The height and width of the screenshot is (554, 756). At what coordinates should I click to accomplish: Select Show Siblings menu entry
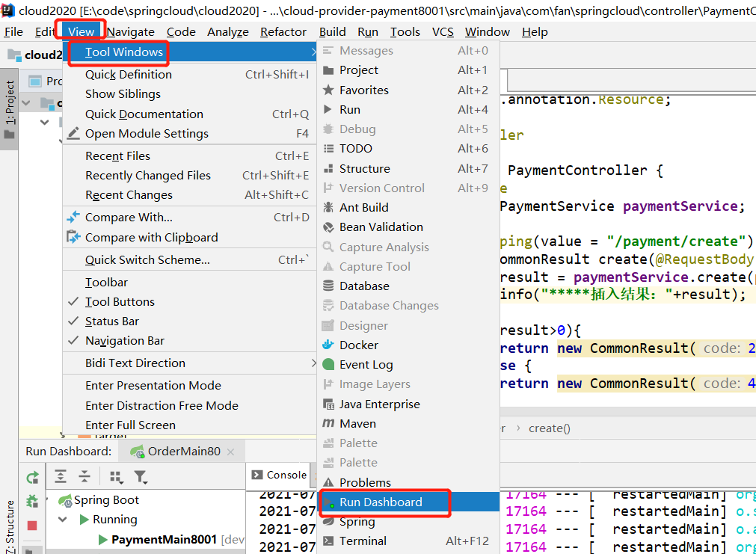(189, 94)
